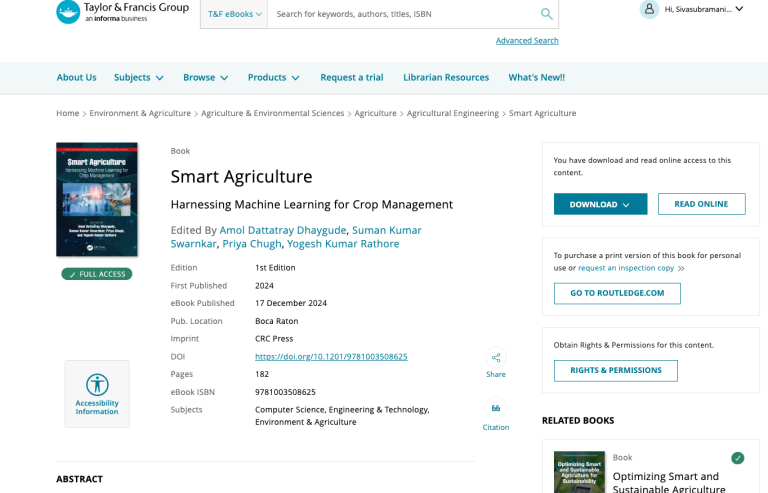The image size is (768, 493).
Task: Click the 1st Edition value
Action: coord(275,268)
